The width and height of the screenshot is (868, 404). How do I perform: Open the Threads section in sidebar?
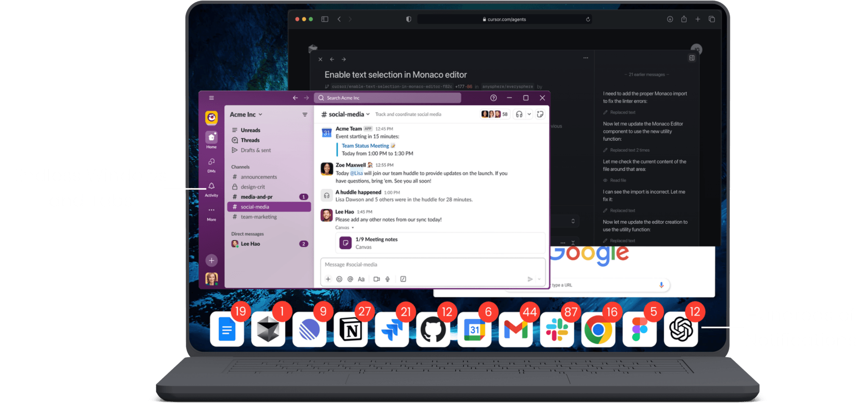click(250, 140)
